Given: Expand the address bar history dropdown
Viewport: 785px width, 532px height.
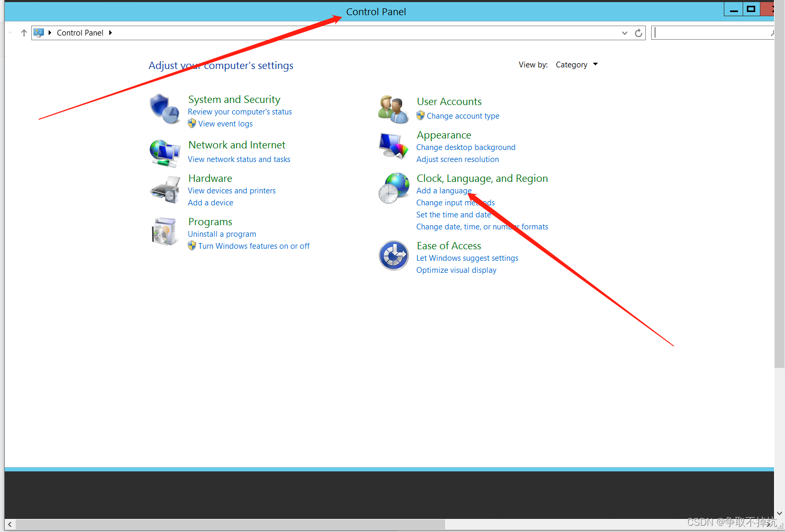Looking at the screenshot, I should 624,33.
